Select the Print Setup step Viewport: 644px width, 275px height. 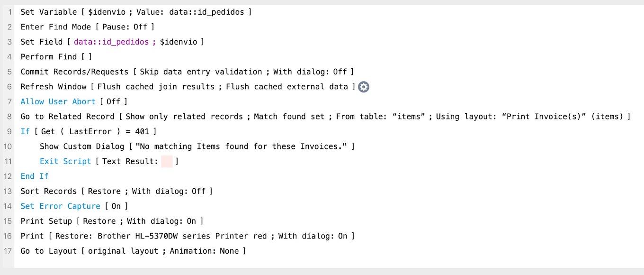[112, 221]
